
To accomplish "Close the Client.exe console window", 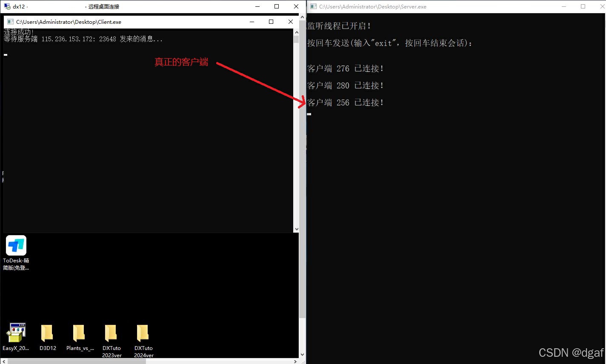I will tap(290, 22).
